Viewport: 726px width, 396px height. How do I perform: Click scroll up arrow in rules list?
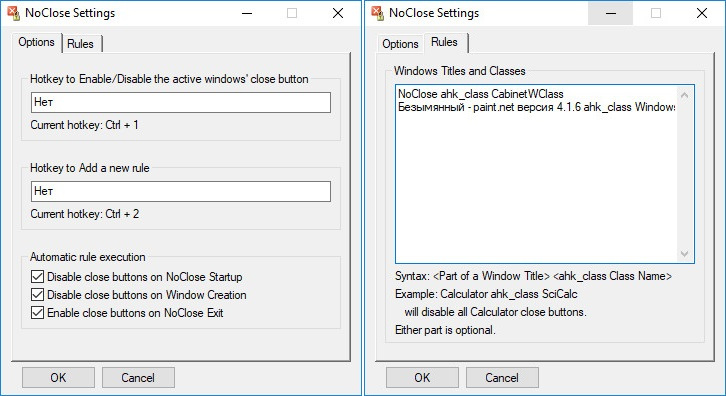[684, 95]
